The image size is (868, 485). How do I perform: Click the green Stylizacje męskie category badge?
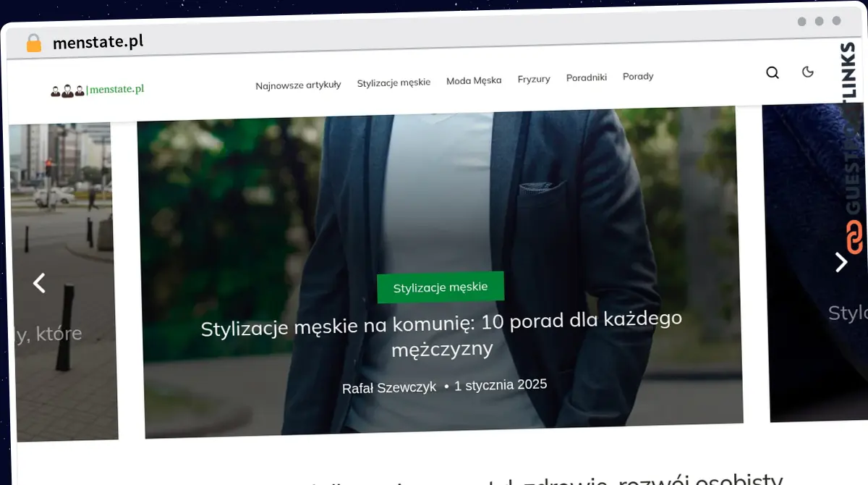coord(441,287)
